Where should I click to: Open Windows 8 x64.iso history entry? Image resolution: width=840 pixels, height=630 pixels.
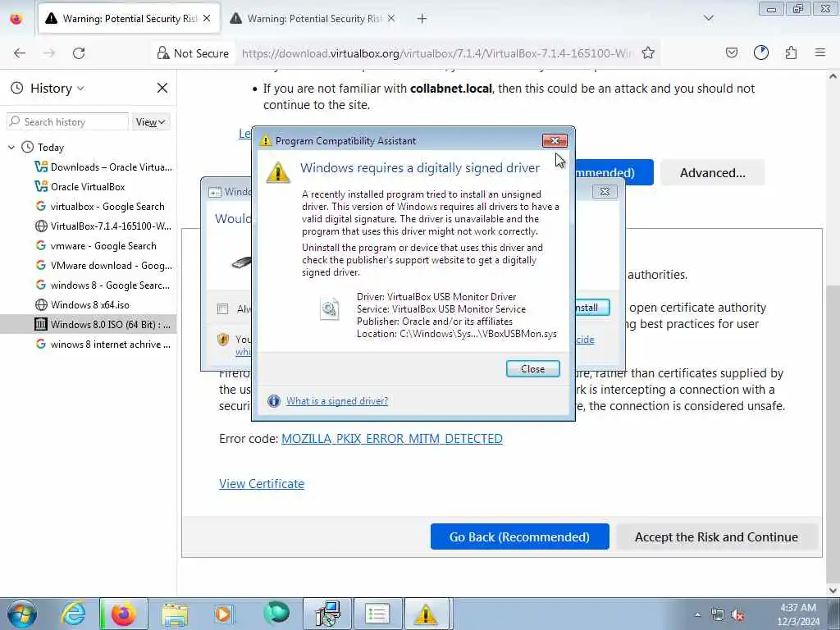pos(82,305)
